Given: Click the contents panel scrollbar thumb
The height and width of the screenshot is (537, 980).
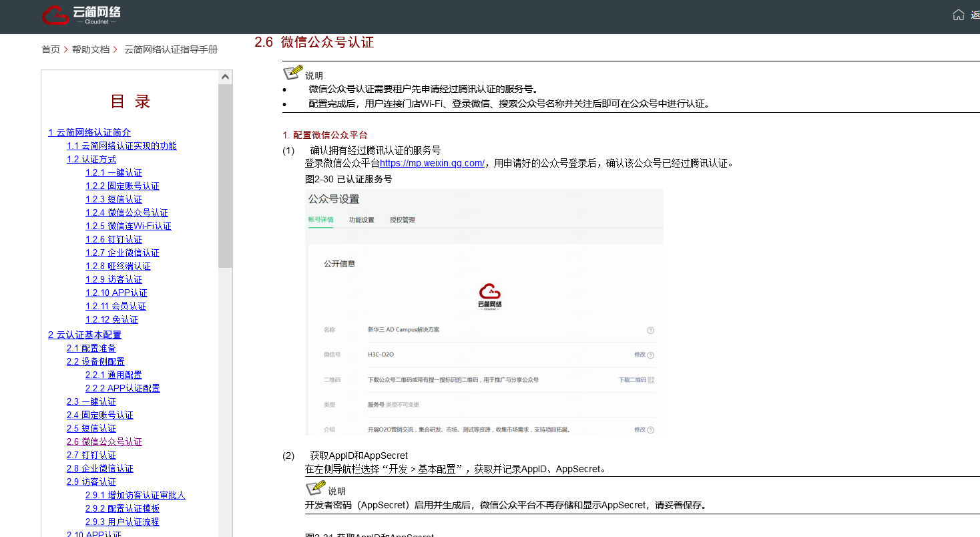Looking at the screenshot, I should (x=226, y=174).
